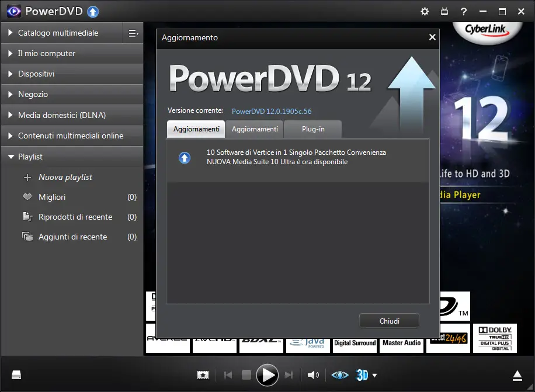Create a Nuova playlist with plus icon
Viewport: 535px width, 392px height.
(x=27, y=178)
